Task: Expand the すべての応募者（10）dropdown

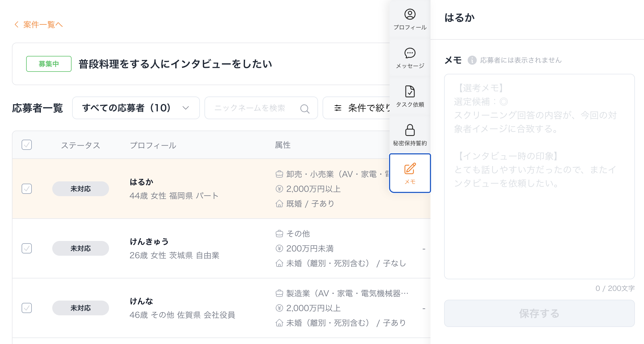Action: 136,108
